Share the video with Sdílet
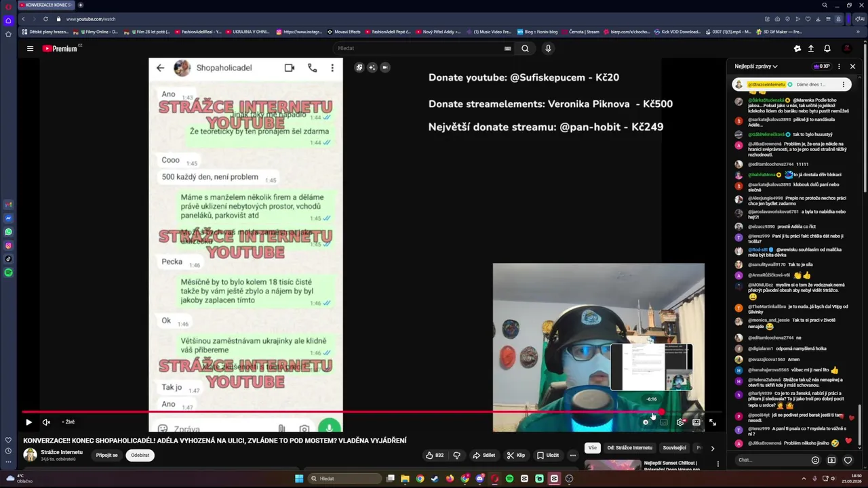 [484, 455]
